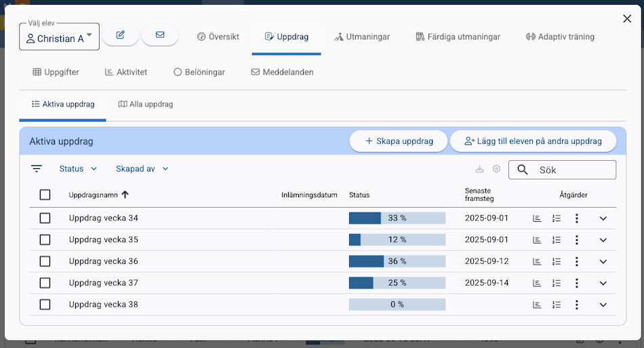
Task: Click the download export icon
Action: [480, 169]
